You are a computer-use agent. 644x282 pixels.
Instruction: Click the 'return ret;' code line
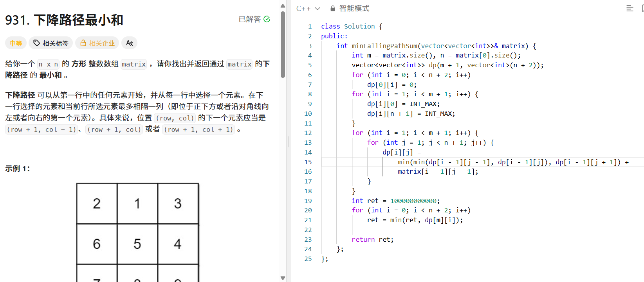[x=373, y=239]
